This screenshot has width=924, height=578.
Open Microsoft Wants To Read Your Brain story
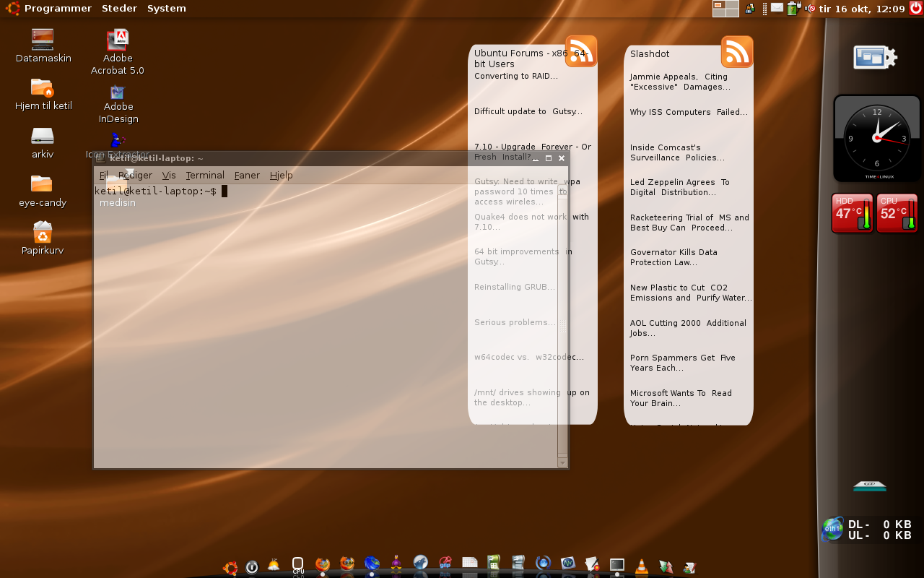click(681, 398)
